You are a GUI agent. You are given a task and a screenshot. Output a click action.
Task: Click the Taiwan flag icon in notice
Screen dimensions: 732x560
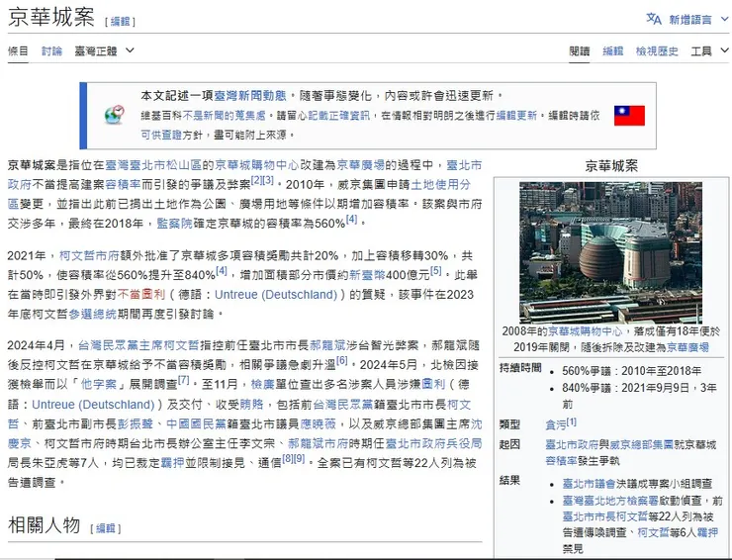coord(629,116)
